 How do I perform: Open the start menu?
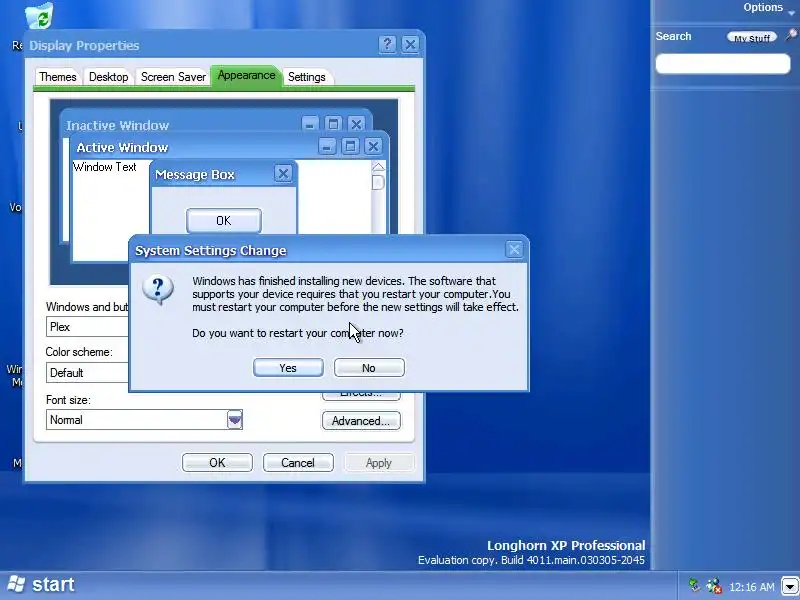[x=42, y=585]
